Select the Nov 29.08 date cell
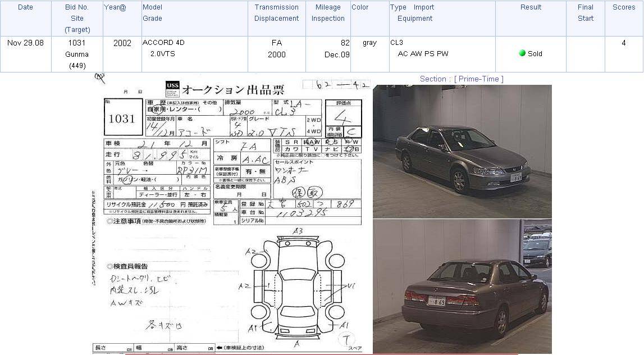The width and height of the screenshot is (644, 355). pos(25,43)
